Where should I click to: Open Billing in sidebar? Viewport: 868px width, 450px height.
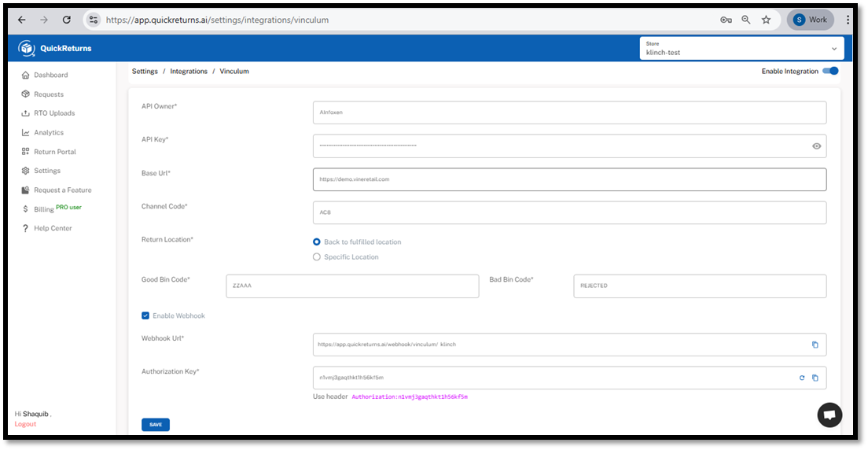click(44, 209)
